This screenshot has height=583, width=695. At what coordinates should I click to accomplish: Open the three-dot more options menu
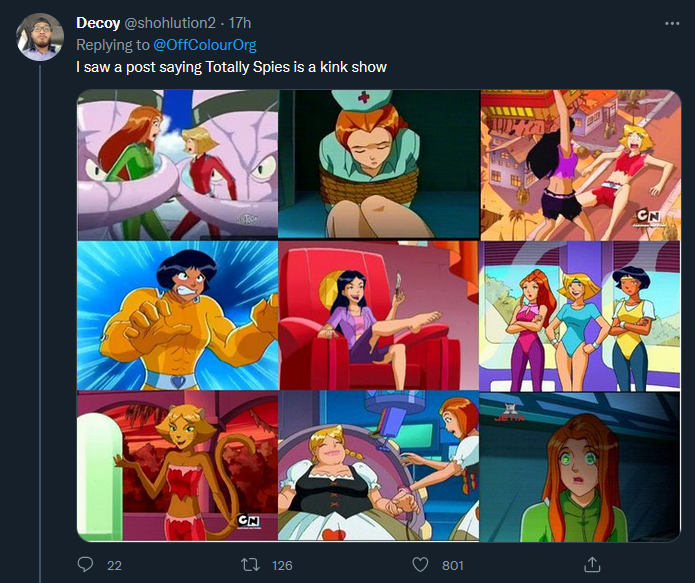click(x=672, y=23)
